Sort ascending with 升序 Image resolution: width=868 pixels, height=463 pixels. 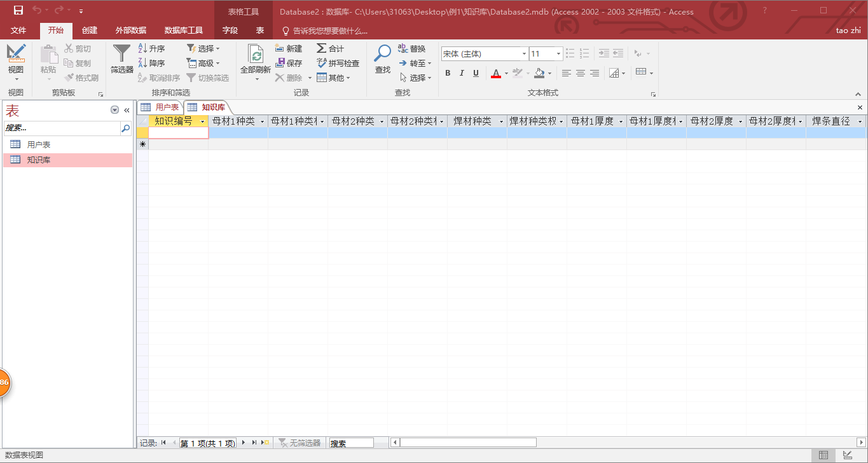(x=152, y=48)
